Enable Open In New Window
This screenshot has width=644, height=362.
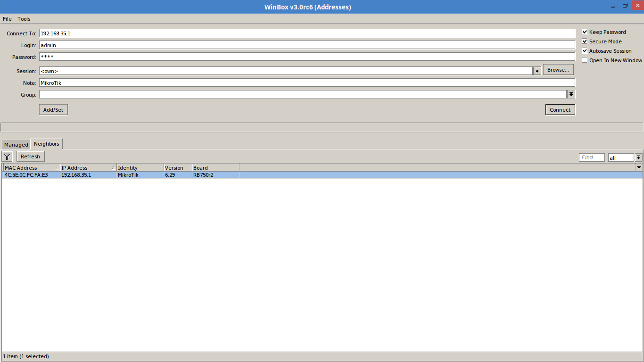[585, 60]
